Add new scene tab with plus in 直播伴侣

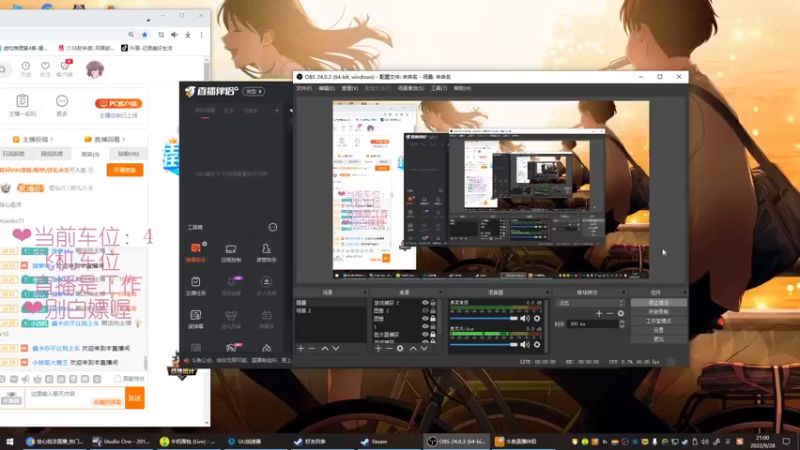click(277, 110)
